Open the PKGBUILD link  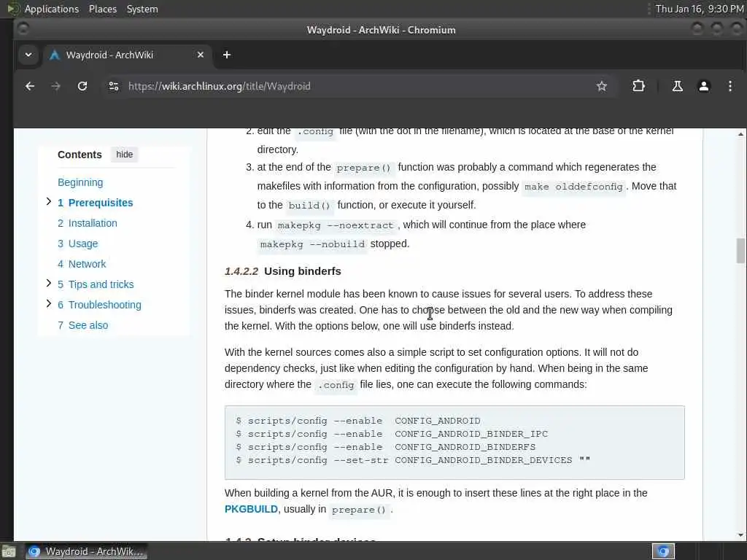click(251, 509)
